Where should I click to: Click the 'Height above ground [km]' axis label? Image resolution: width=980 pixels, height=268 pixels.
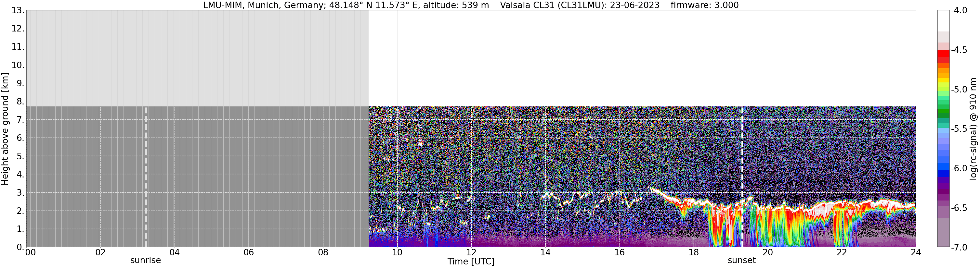coord(5,129)
